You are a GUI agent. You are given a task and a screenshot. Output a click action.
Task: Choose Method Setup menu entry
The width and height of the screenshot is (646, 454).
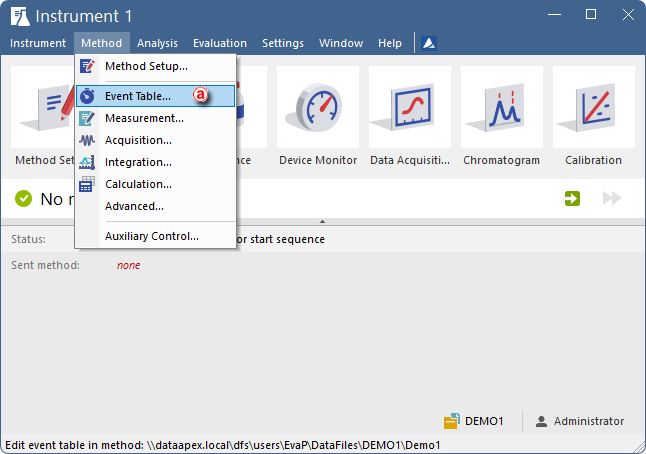146,66
